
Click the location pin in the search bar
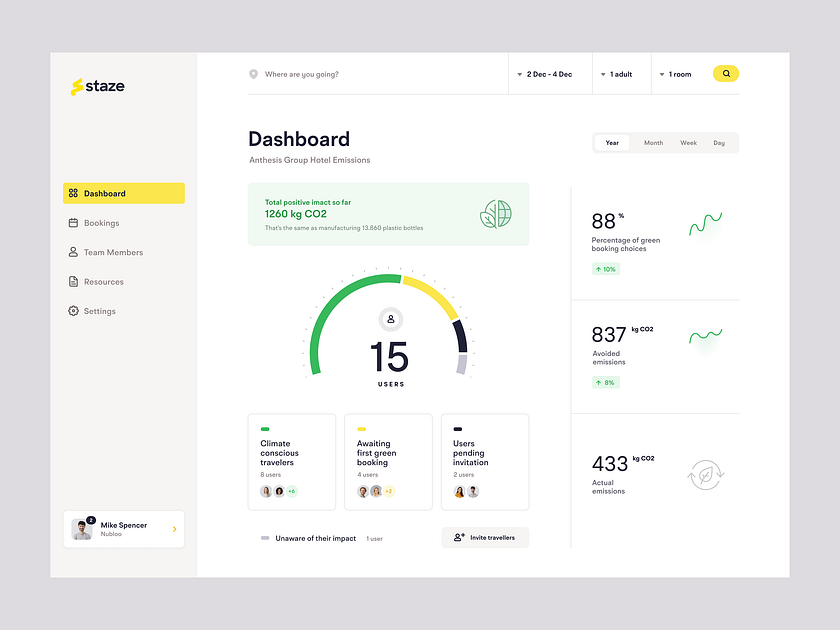pyautogui.click(x=255, y=73)
